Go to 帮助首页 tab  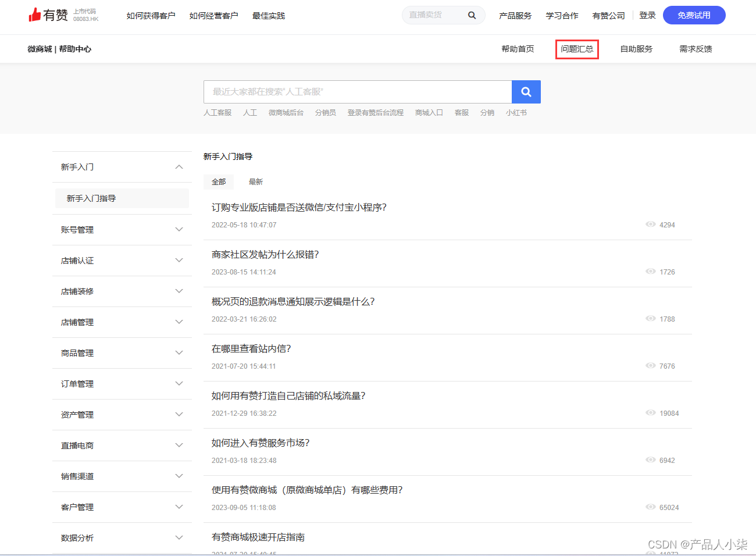point(518,49)
